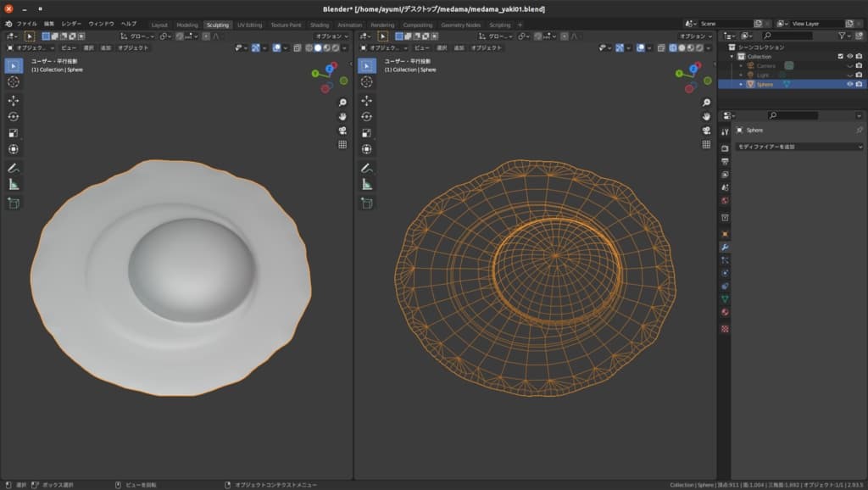Open the Material properties tab
This screenshot has width=868, height=490.
725,312
